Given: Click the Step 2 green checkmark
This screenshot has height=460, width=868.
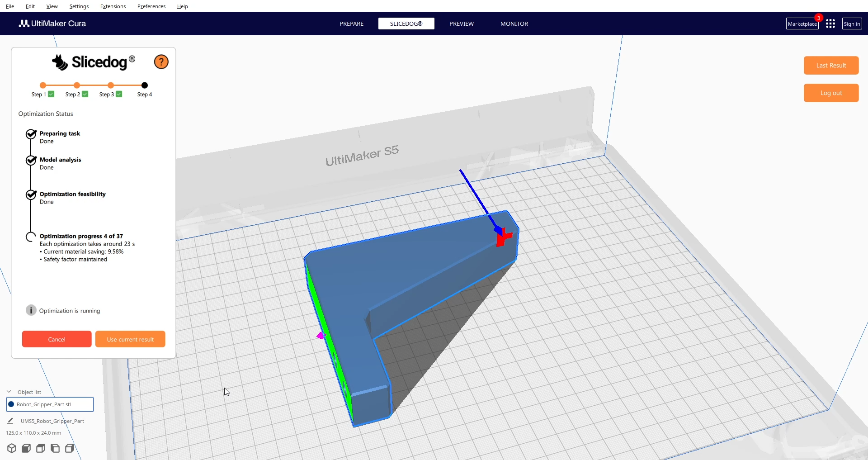Looking at the screenshot, I should [85, 94].
